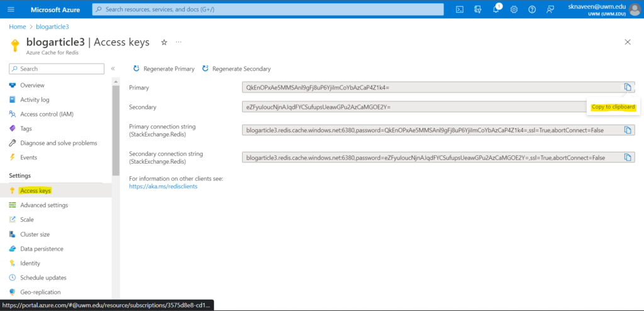Click Regenerate Primary
Image resolution: width=644 pixels, height=311 pixels.
click(x=164, y=69)
